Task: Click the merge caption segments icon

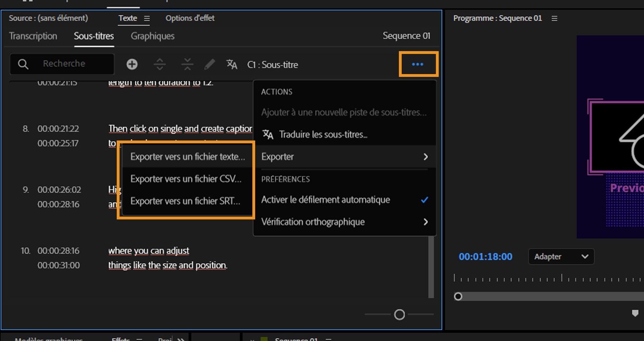Action: [187, 64]
